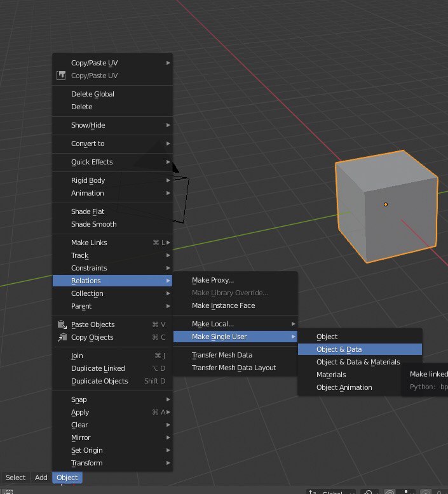
Task: Choose Paste Objects with clipboard icon
Action: (112, 324)
